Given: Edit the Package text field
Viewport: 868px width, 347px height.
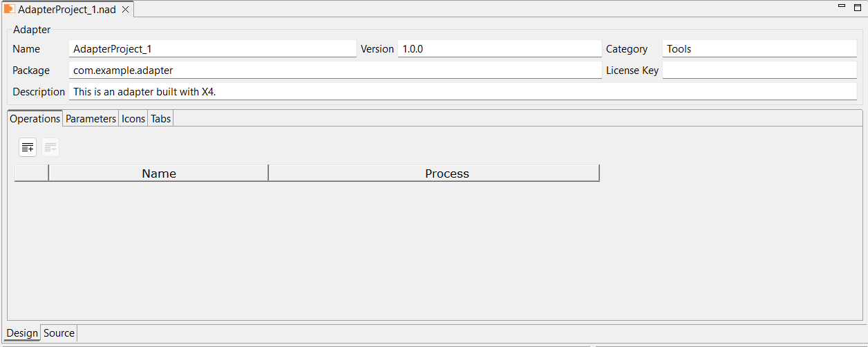Looking at the screenshot, I should click(x=335, y=71).
